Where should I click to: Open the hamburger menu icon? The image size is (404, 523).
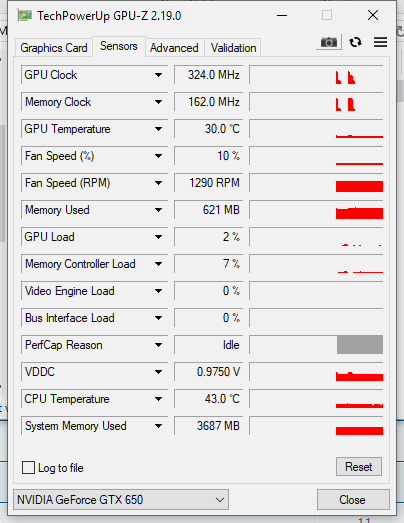[380, 42]
